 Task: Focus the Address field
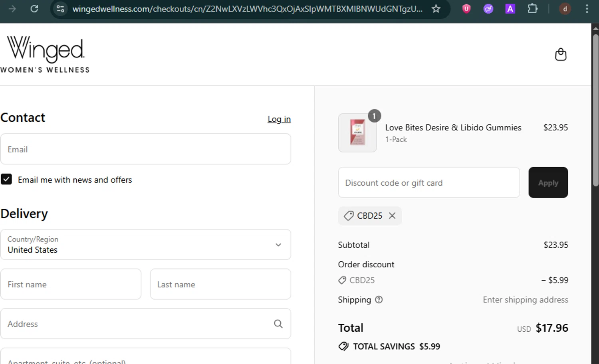coord(145,324)
